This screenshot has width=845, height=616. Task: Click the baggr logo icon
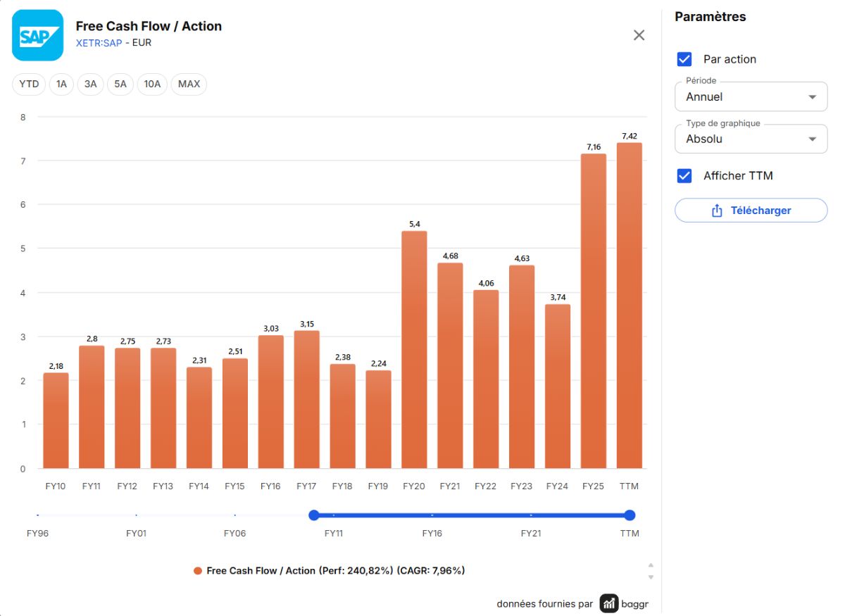609,603
